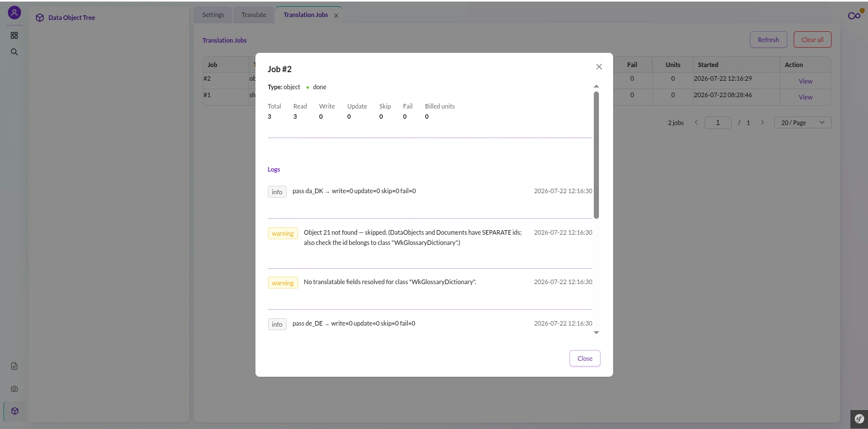868x429 pixels.
Task: Click the Data Object Tree panel title
Action: 72,18
